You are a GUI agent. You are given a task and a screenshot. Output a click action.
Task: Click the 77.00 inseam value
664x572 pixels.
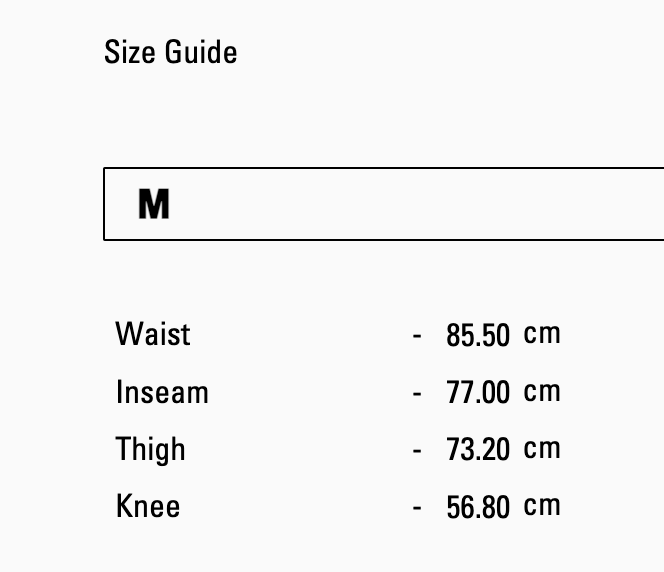[x=478, y=392]
